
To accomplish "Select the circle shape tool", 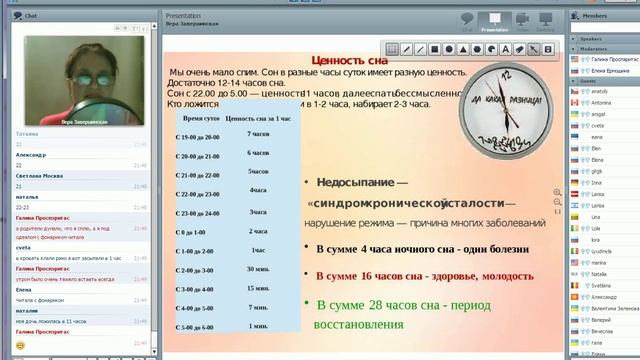I will (x=449, y=49).
